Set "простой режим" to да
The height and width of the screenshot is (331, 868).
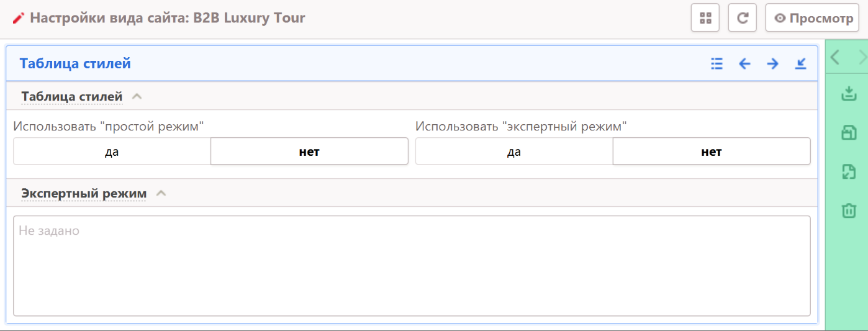click(112, 152)
